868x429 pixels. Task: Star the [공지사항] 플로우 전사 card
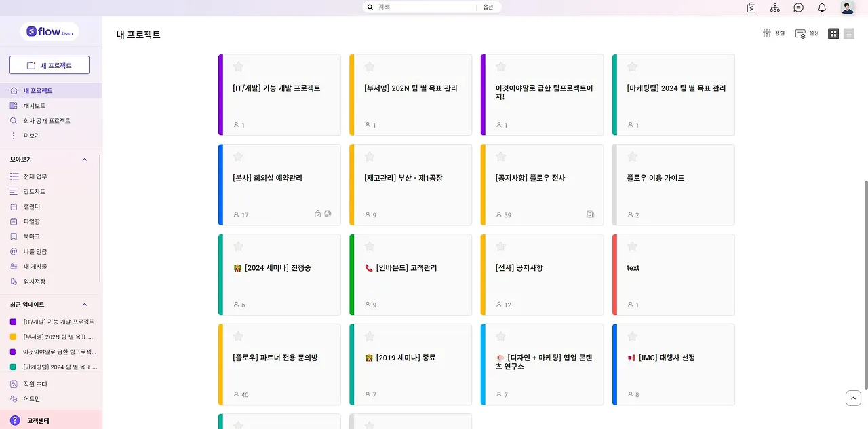(500, 157)
